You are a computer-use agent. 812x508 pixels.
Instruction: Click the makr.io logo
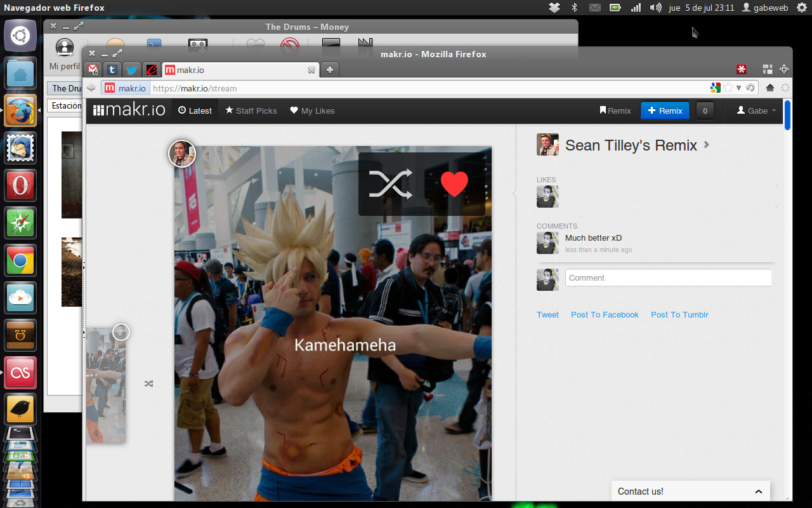pos(129,110)
